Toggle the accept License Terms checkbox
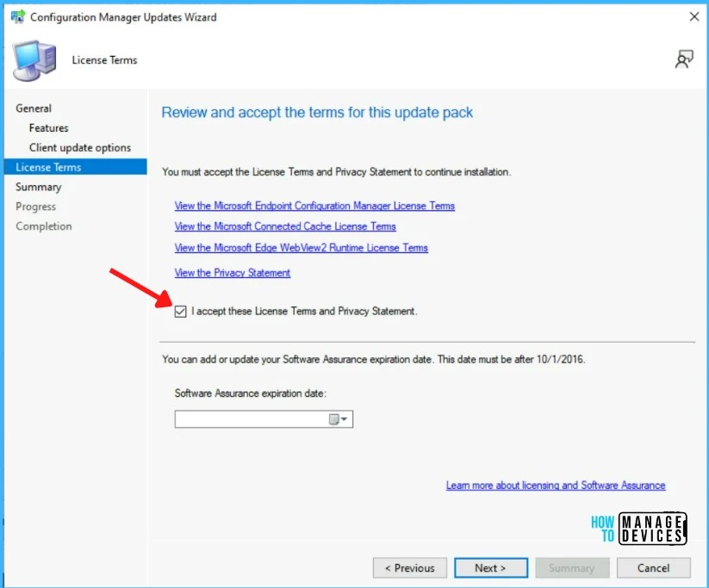This screenshot has height=588, width=709. pos(180,312)
